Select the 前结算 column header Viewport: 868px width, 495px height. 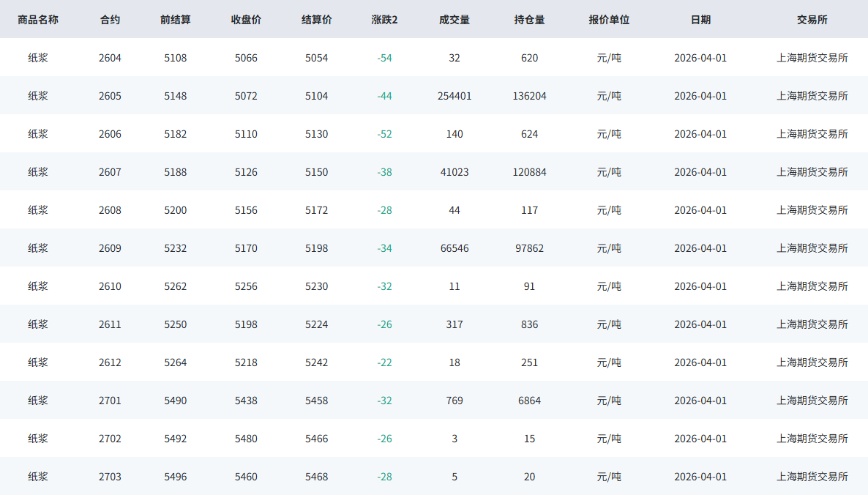point(176,20)
